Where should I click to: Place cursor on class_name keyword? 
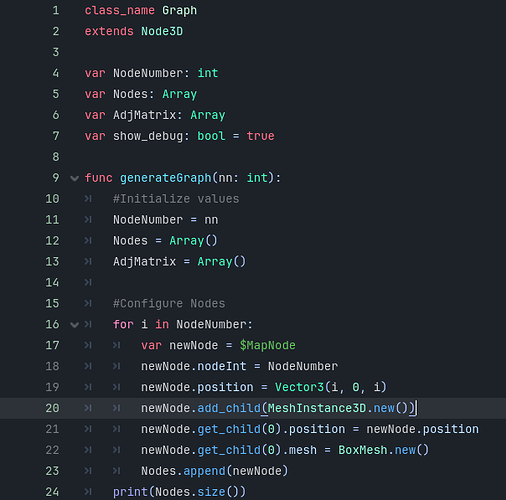tap(119, 11)
